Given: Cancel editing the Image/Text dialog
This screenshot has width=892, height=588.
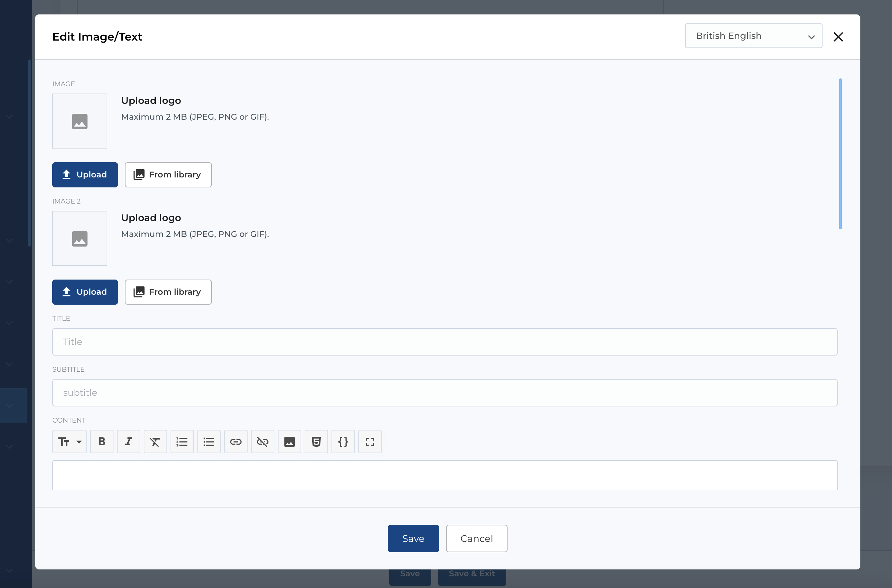Looking at the screenshot, I should click(x=476, y=538).
